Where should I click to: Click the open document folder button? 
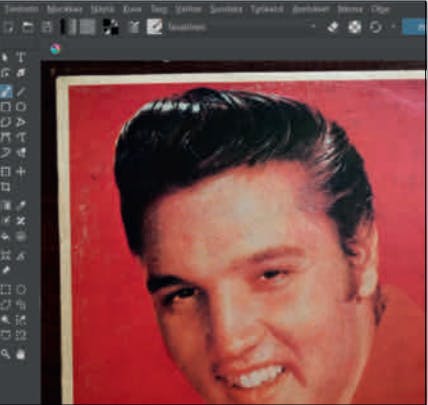pos(28,27)
